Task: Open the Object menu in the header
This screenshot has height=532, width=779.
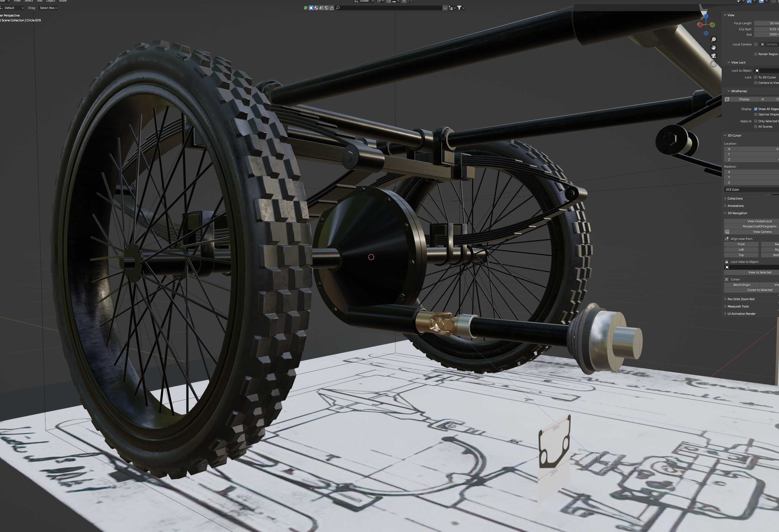Action: (x=51, y=1)
